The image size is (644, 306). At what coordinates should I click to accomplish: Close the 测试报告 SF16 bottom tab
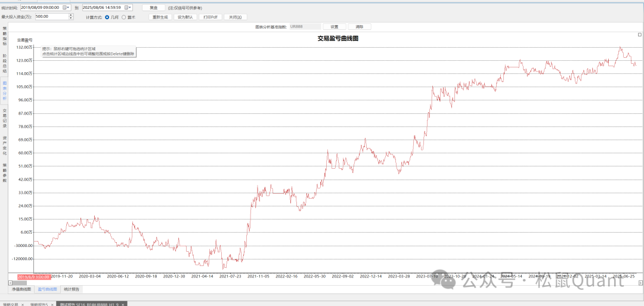coord(123,304)
